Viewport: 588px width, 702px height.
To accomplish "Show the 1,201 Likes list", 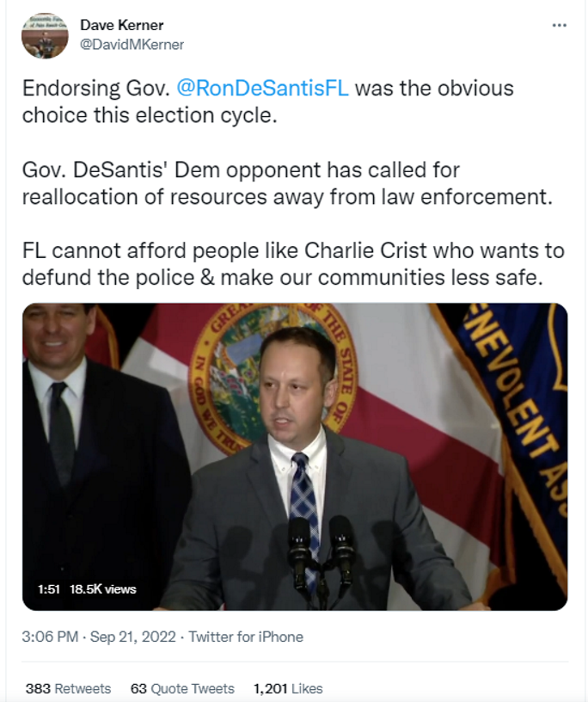I will click(288, 688).
